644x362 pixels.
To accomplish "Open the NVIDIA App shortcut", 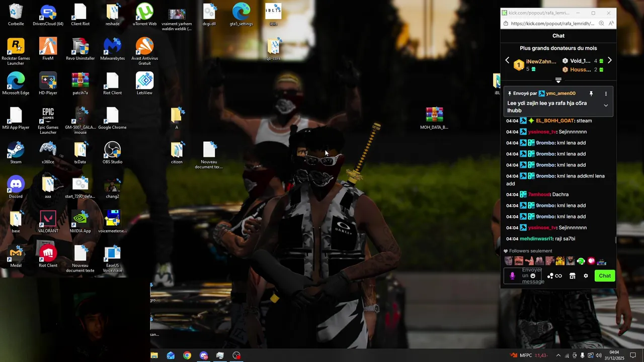I will (80, 222).
